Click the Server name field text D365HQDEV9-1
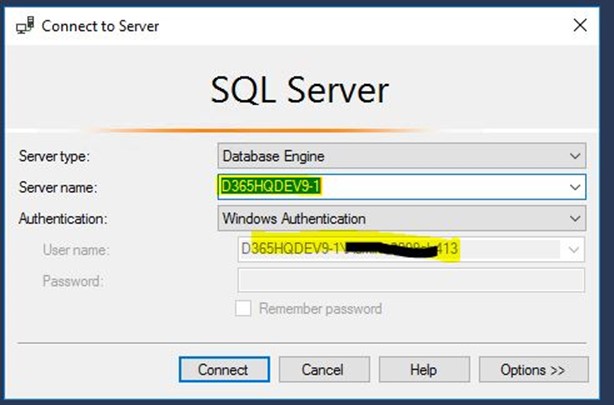This screenshot has width=614, height=405. tap(271, 186)
